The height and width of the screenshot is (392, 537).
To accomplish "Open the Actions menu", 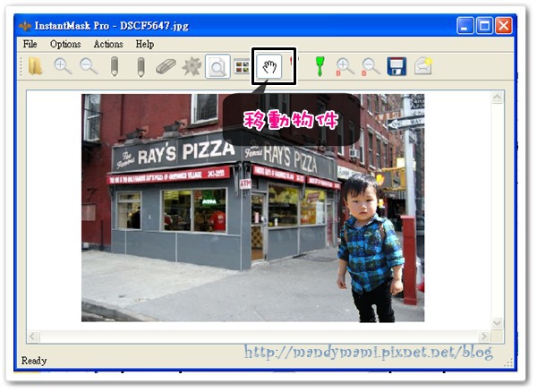I will [x=108, y=44].
